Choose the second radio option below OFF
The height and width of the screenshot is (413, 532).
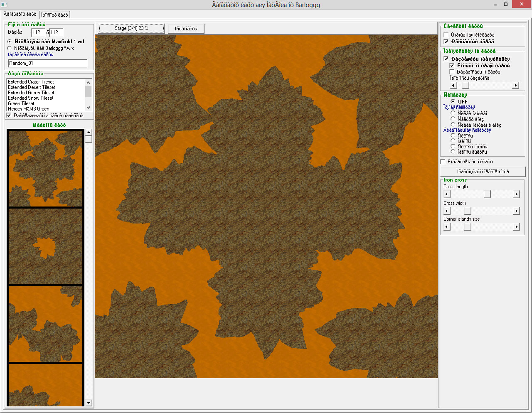click(453, 119)
